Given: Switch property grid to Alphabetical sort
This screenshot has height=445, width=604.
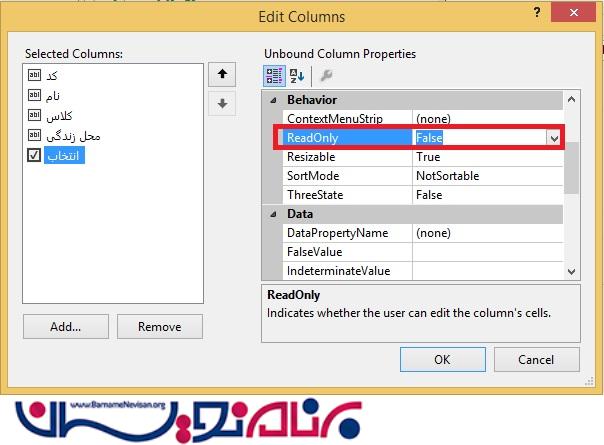Looking at the screenshot, I should click(x=297, y=76).
